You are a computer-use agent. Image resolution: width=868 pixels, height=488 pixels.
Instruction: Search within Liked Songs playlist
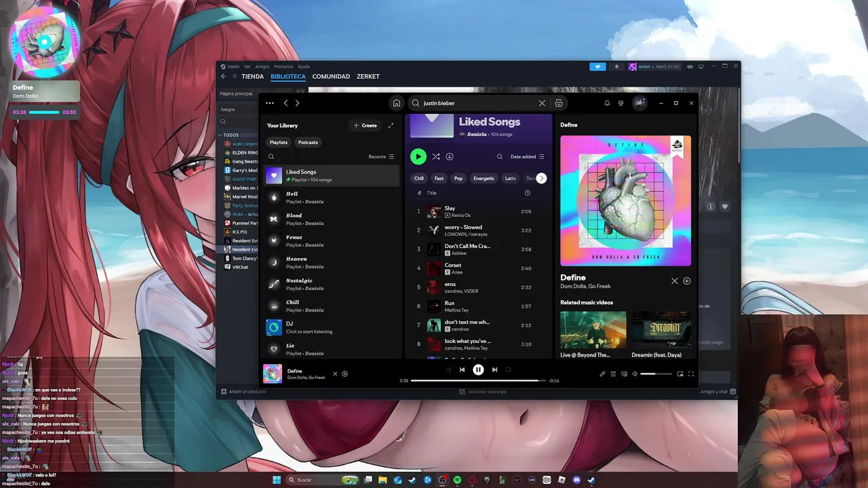(x=500, y=157)
